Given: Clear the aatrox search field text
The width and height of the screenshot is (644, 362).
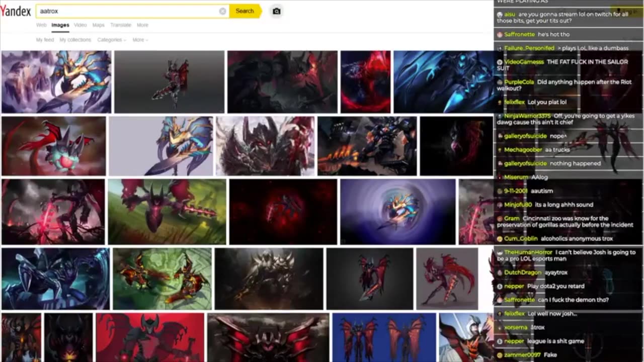Looking at the screenshot, I should (x=222, y=11).
